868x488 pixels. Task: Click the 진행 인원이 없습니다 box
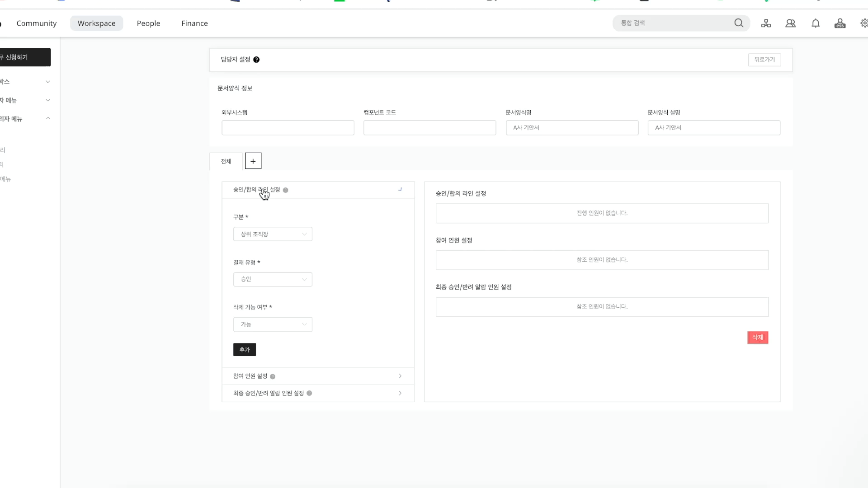tap(602, 213)
